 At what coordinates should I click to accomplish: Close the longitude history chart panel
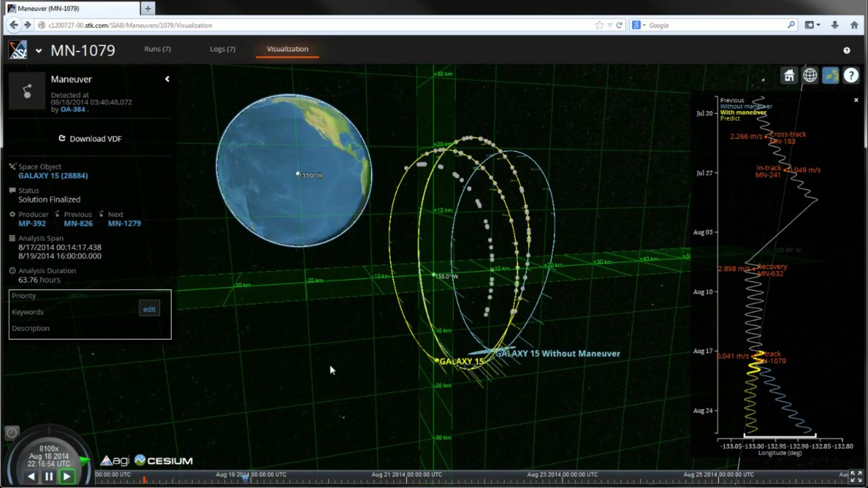tap(856, 100)
